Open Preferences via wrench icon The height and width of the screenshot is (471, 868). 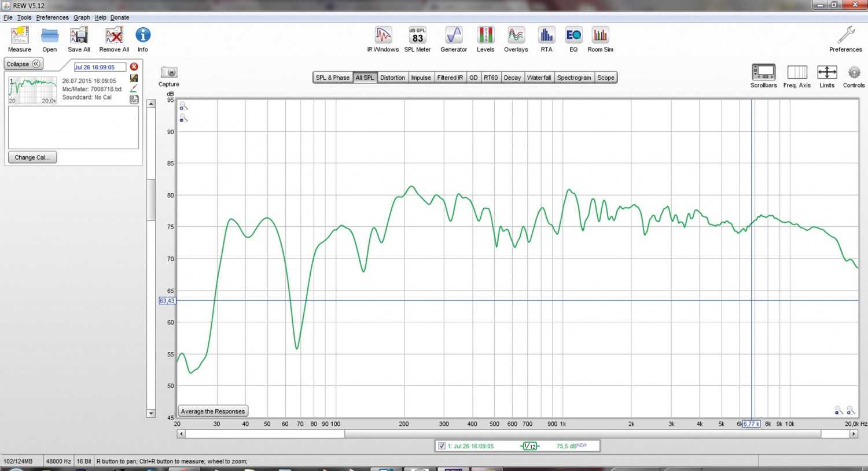point(846,35)
